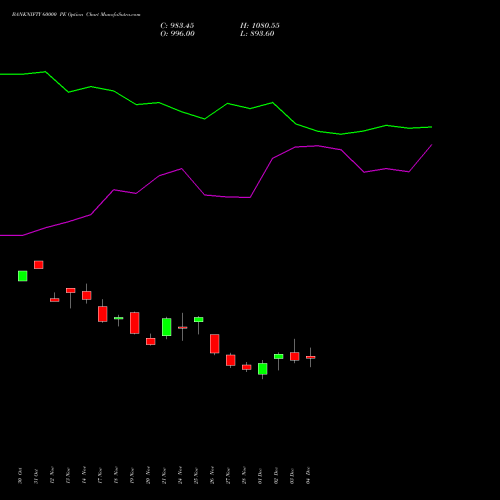Click the right end of the green line

[431, 127]
